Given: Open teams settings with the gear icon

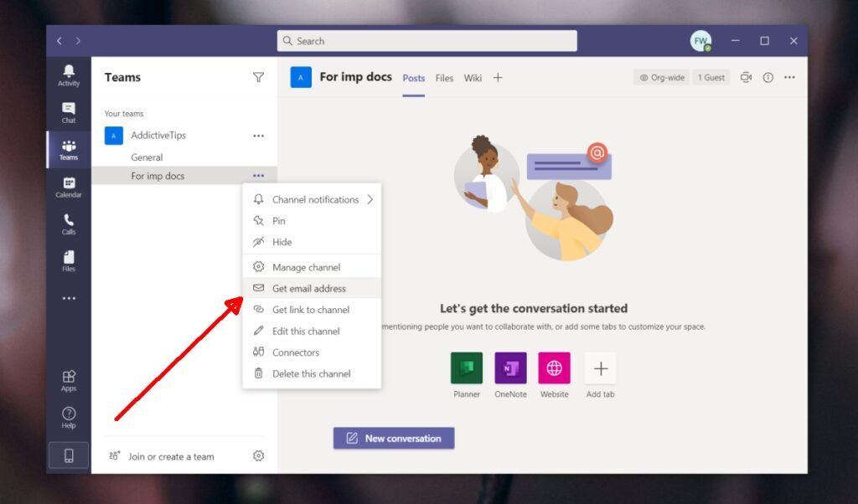Looking at the screenshot, I should click(x=258, y=455).
